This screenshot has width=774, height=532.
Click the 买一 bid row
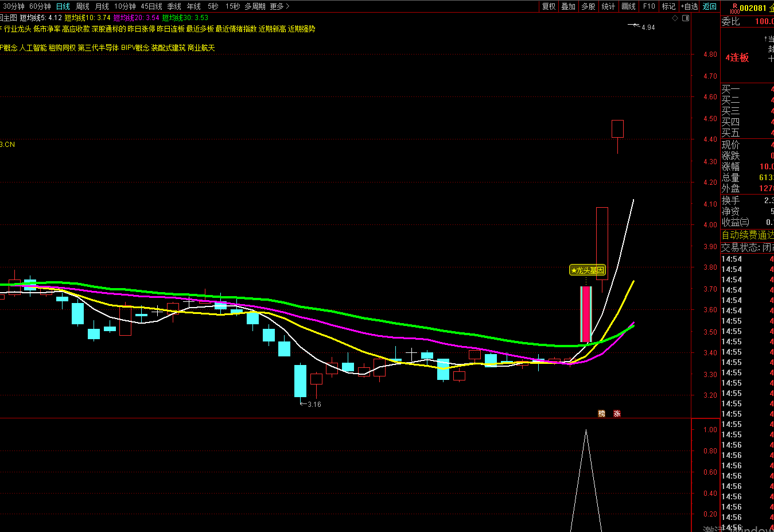747,90
